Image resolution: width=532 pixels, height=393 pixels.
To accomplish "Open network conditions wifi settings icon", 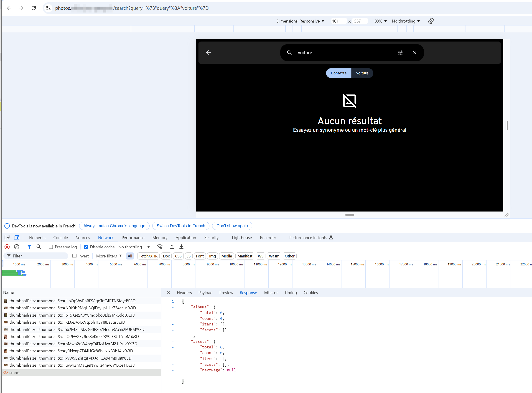I will [x=160, y=247].
